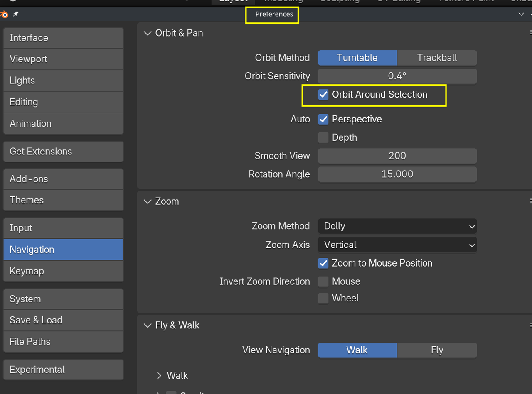
Task: Disable Orbit Around Selection checkbox
Action: [x=323, y=95]
